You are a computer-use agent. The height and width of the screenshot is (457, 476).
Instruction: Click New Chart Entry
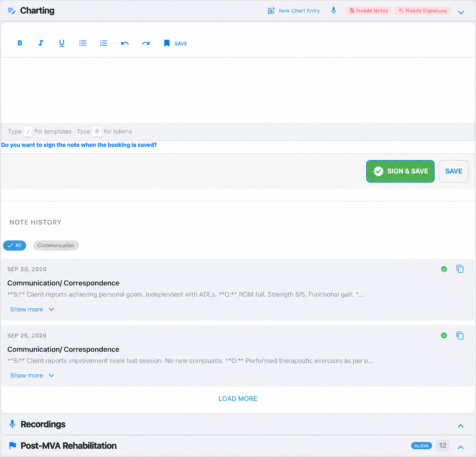tap(294, 11)
